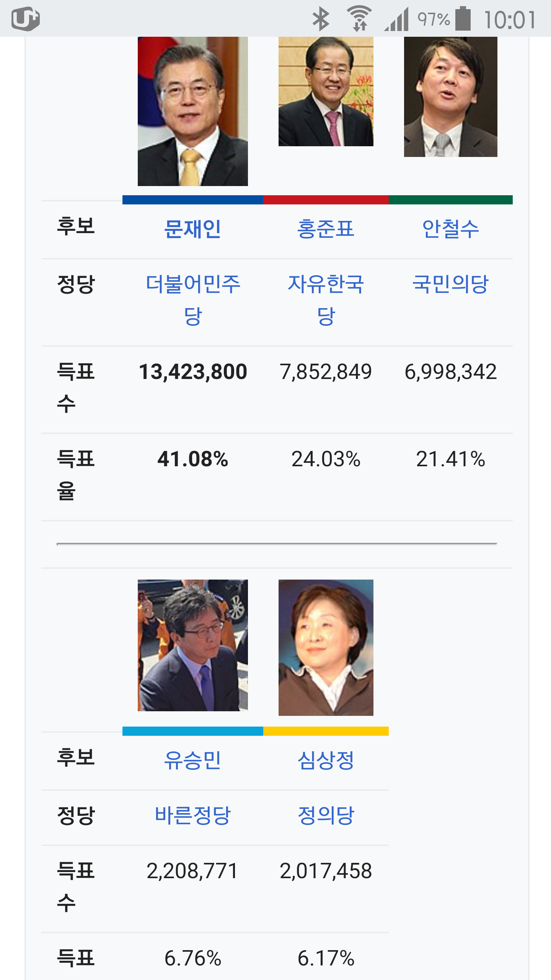Open the 유승민 candidate link
This screenshot has height=980, width=551.
pos(192,760)
